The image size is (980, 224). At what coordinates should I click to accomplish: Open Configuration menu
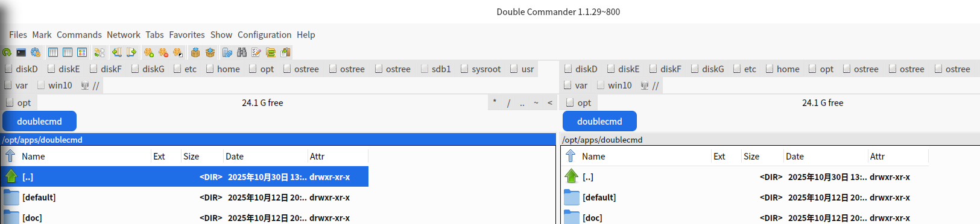(x=264, y=35)
